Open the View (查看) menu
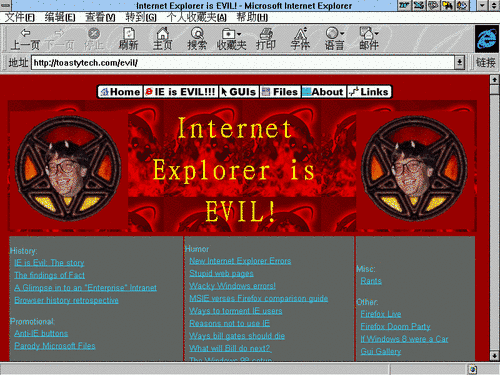The image size is (500, 375). pyautogui.click(x=100, y=17)
